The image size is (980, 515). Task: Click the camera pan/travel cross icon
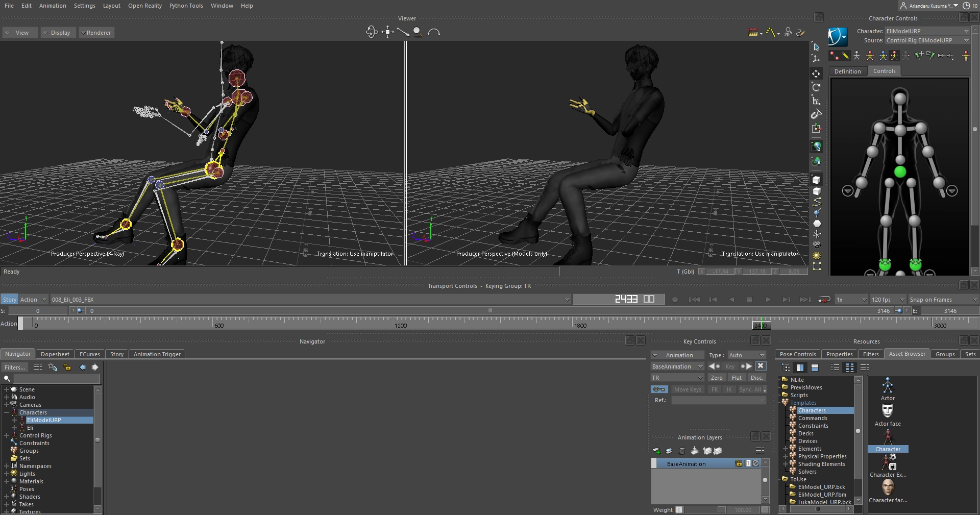point(387,32)
